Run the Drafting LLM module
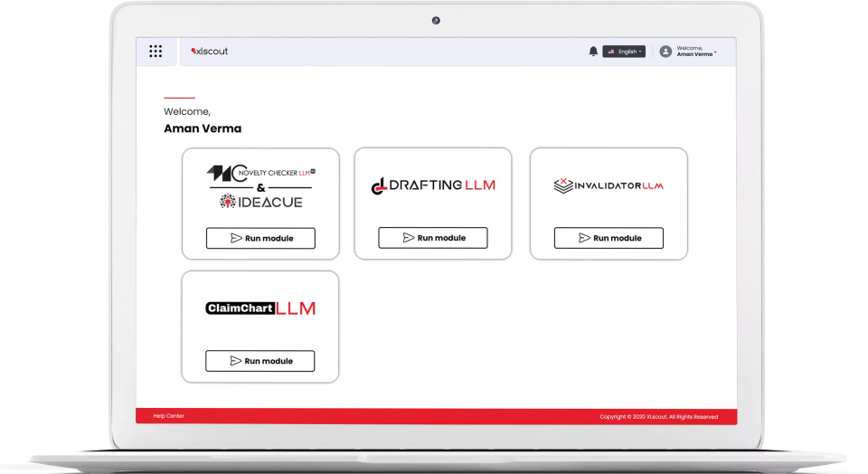This screenshot has height=474, width=868. click(x=433, y=238)
